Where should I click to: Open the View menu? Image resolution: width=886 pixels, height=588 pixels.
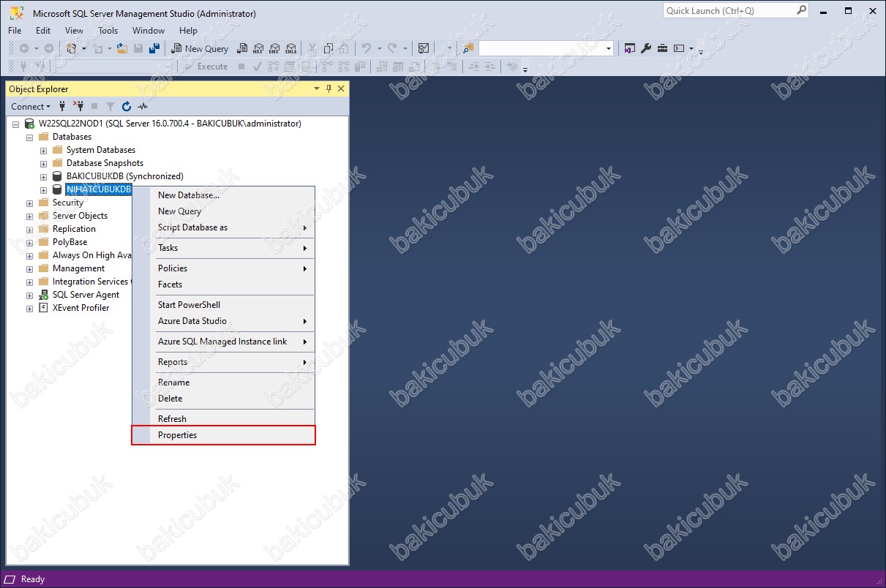(74, 31)
